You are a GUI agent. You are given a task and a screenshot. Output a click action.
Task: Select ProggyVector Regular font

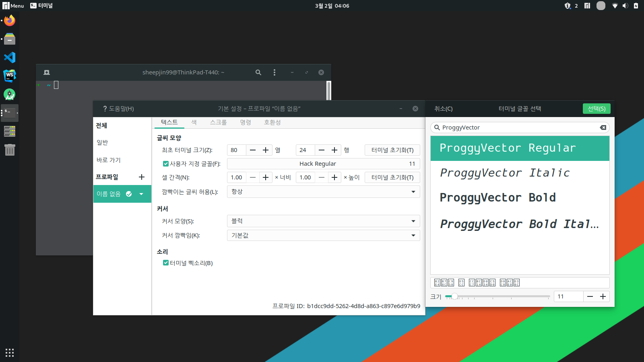(x=520, y=148)
